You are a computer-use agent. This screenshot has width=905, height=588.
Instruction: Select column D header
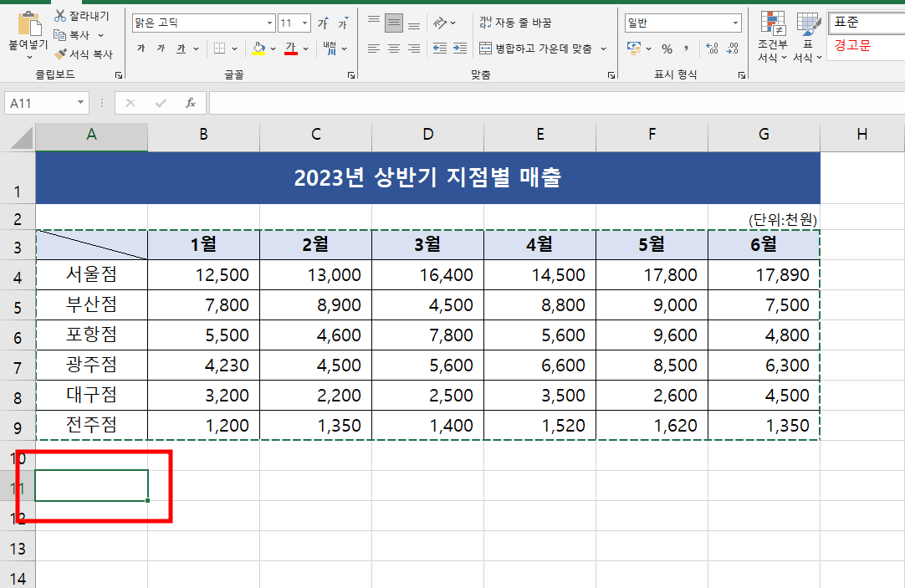click(x=427, y=135)
